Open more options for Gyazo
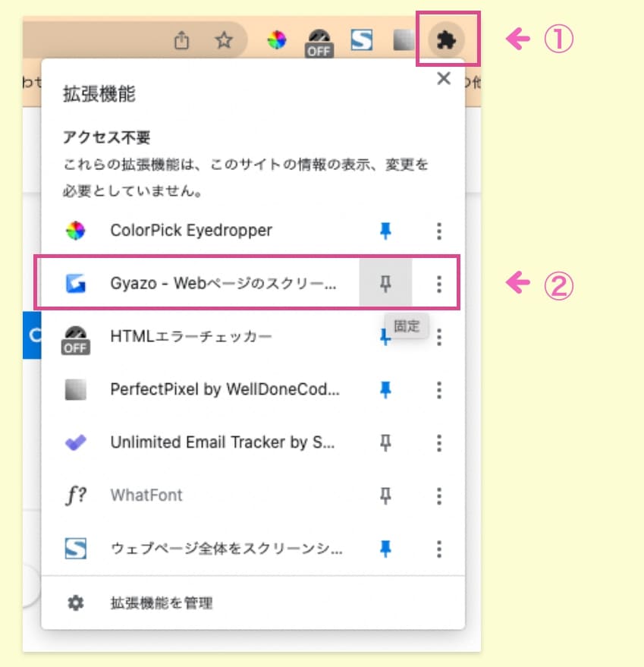Viewport: 644px width, 667px height. click(x=439, y=284)
